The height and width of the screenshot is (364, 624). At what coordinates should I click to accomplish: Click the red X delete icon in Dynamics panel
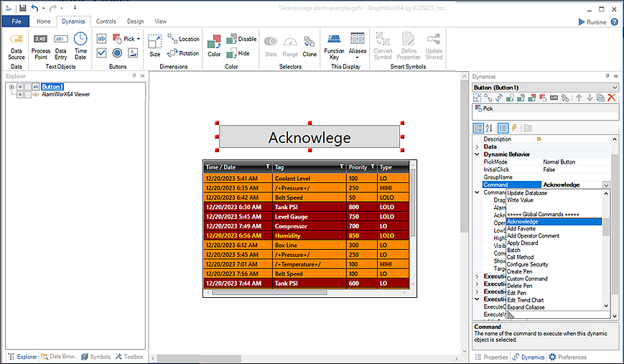(612, 98)
